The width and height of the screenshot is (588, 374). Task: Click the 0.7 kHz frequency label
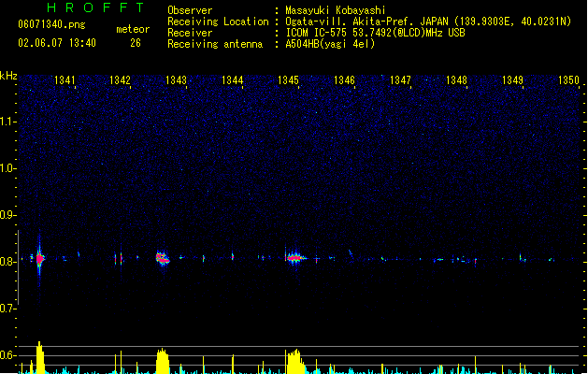coord(7,309)
